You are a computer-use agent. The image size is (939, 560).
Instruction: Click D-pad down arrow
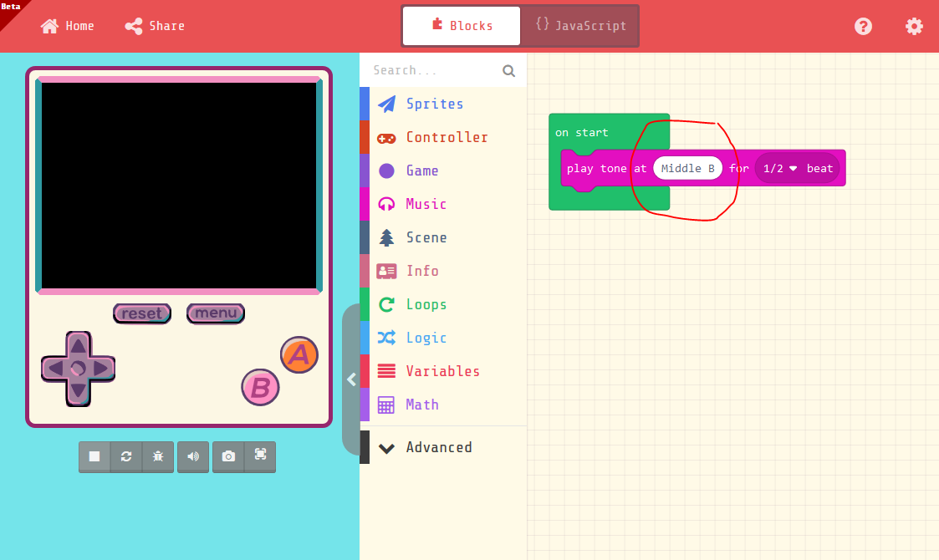pyautogui.click(x=78, y=391)
